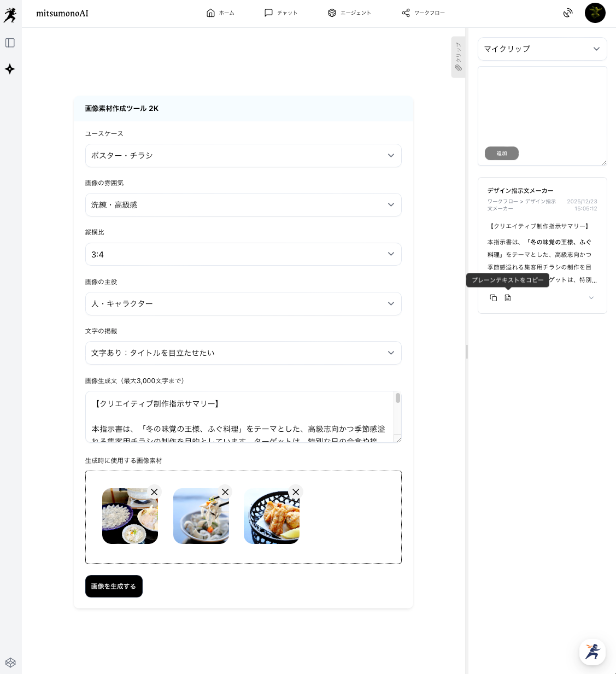Open the user profile avatar
Image resolution: width=616 pixels, height=674 pixels.
[x=595, y=13]
